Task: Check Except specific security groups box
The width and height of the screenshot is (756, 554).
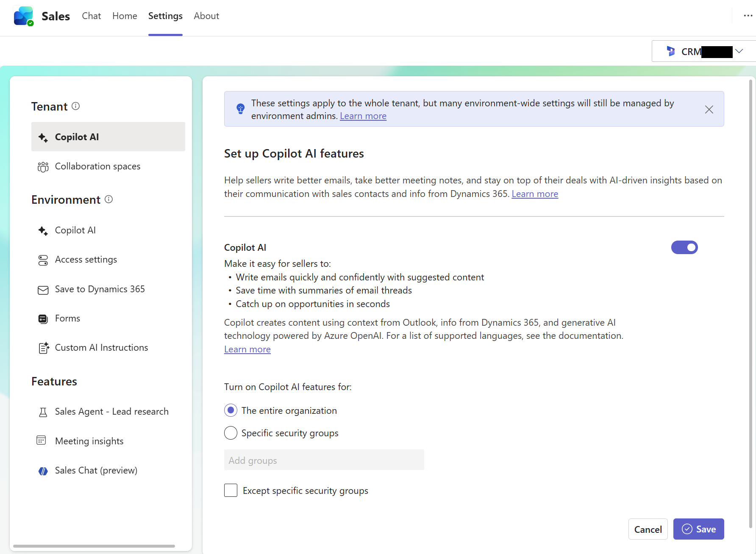Action: click(x=231, y=490)
